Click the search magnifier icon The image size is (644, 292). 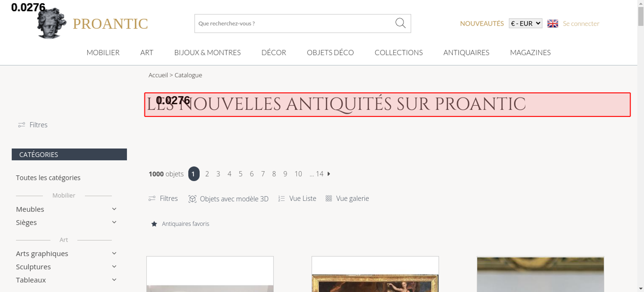[400, 23]
